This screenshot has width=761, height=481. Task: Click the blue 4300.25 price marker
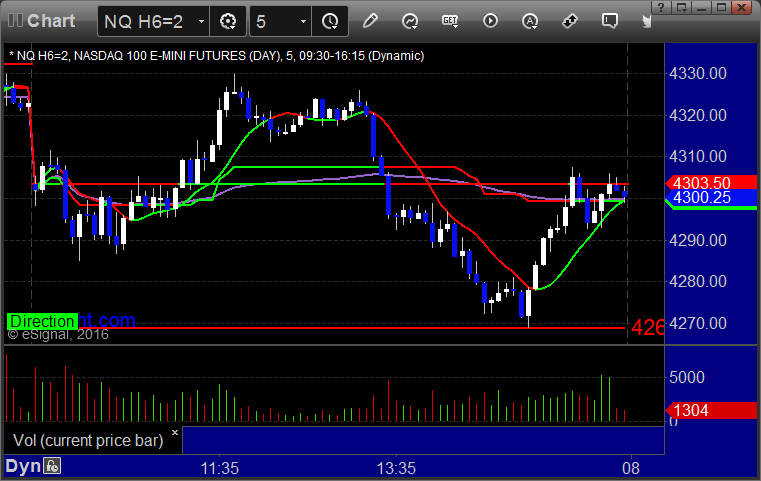pos(711,198)
